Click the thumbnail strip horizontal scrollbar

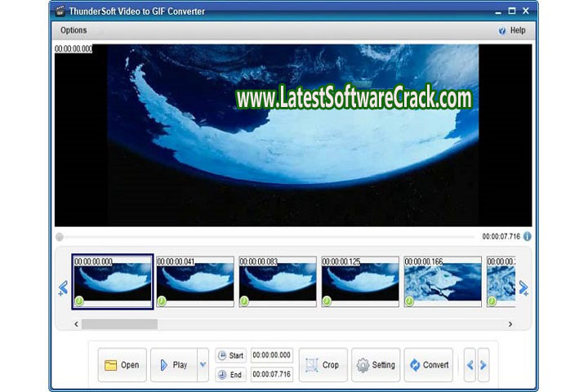tap(119, 324)
